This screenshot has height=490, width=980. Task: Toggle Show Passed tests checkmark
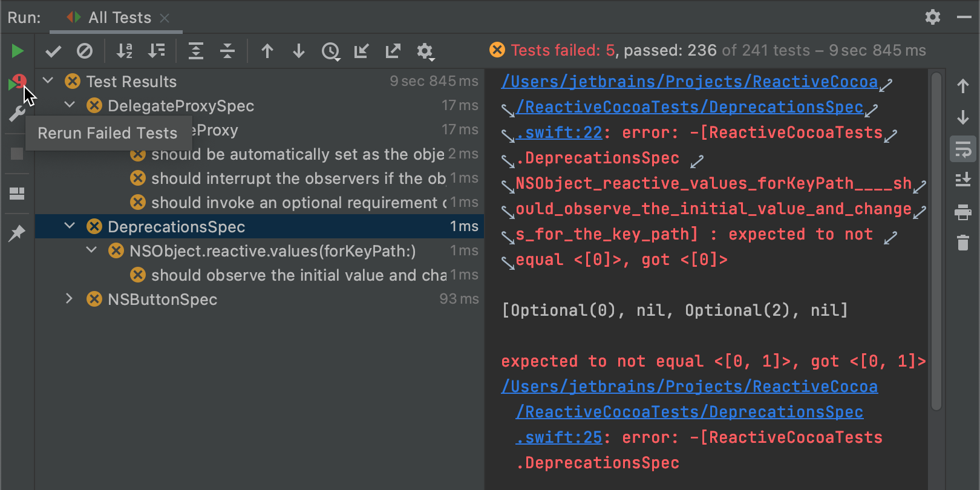click(53, 51)
